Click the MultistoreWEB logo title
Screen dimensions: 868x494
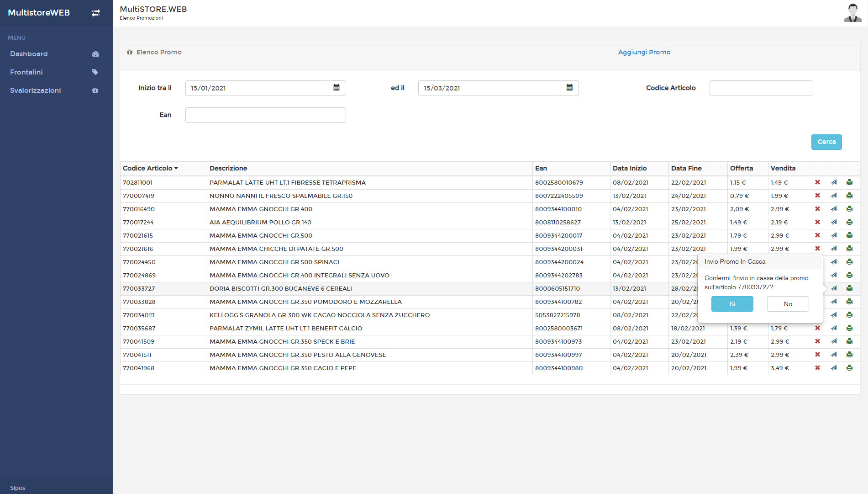(x=39, y=13)
